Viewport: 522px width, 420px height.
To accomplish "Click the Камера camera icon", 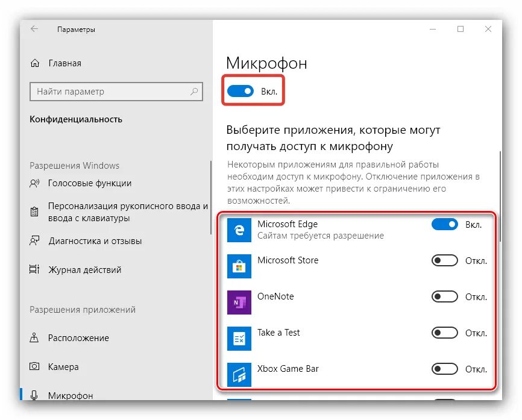I will (34, 366).
